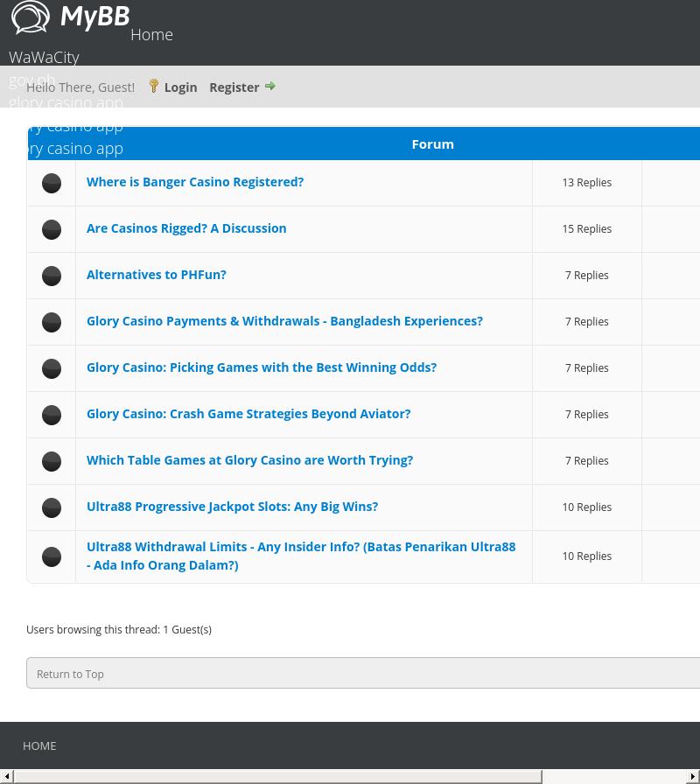Open the Home menu item in header
Viewport: 700px width, 784px height.
(x=151, y=34)
